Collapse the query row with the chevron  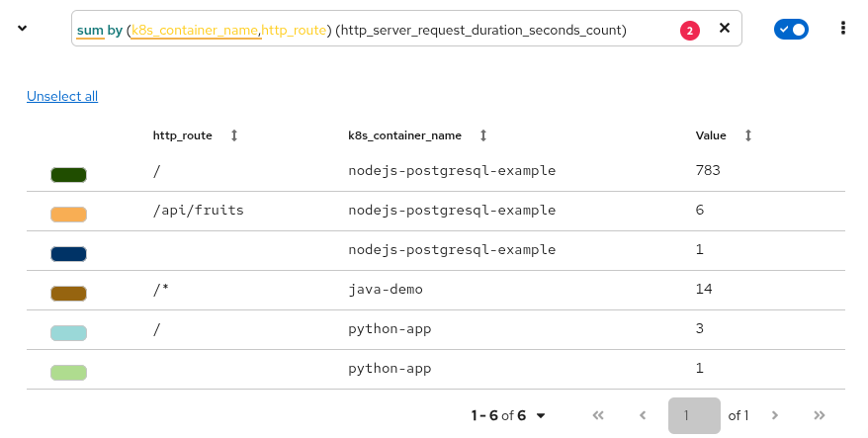(x=23, y=28)
